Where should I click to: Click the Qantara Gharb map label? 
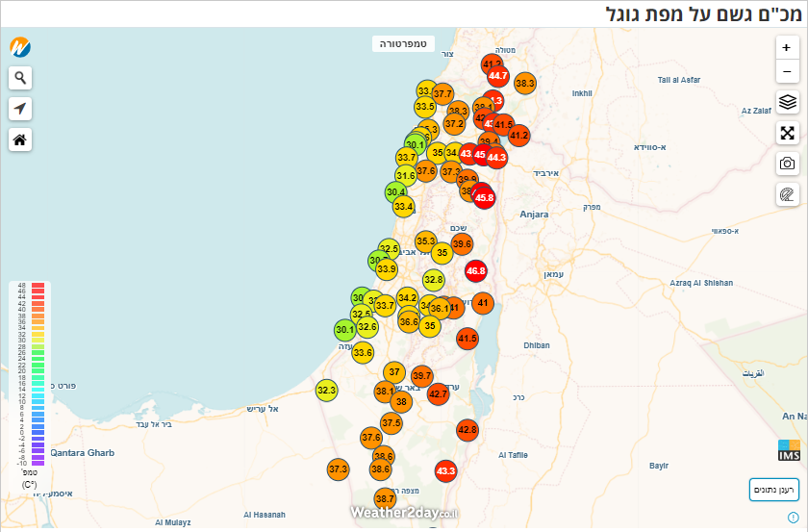83,453
